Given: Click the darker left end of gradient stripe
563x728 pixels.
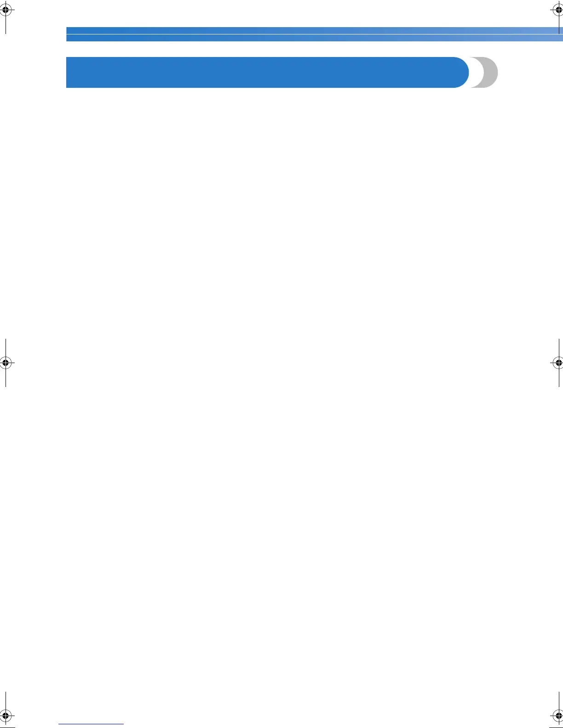Looking at the screenshot, I should [x=92, y=34].
